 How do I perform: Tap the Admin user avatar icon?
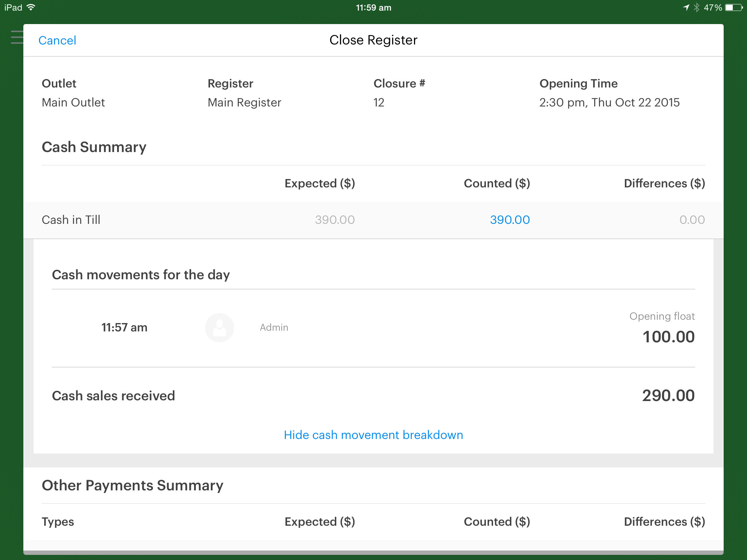pyautogui.click(x=219, y=327)
